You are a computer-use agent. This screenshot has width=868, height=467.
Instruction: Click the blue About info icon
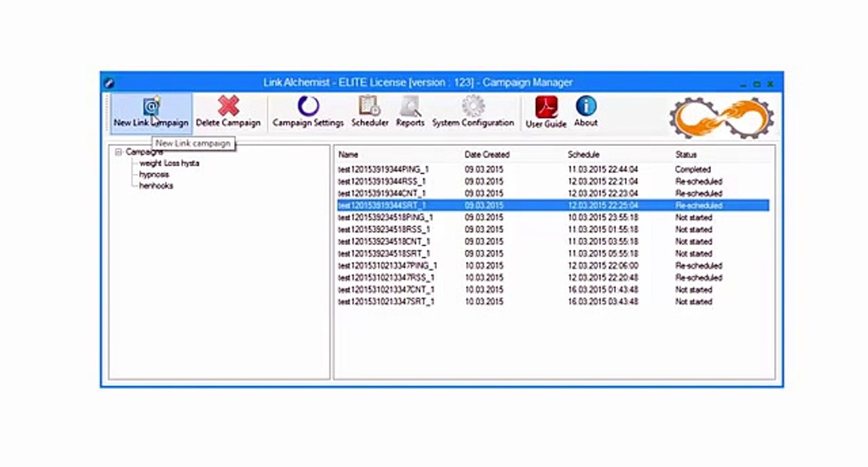click(586, 106)
